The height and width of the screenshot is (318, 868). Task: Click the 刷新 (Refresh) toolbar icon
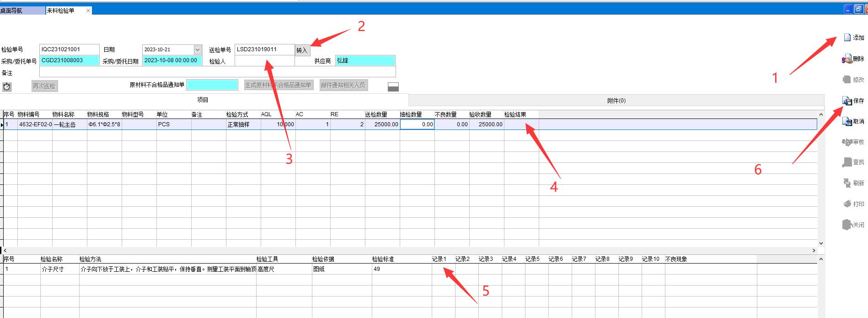tap(847, 183)
